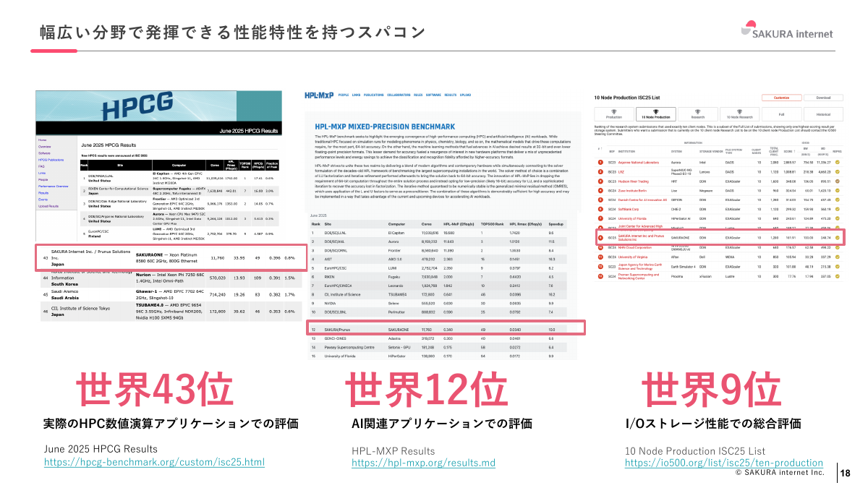Viewport: 868px width, 488px height.
Task: Click the Download button
Action: point(824,98)
